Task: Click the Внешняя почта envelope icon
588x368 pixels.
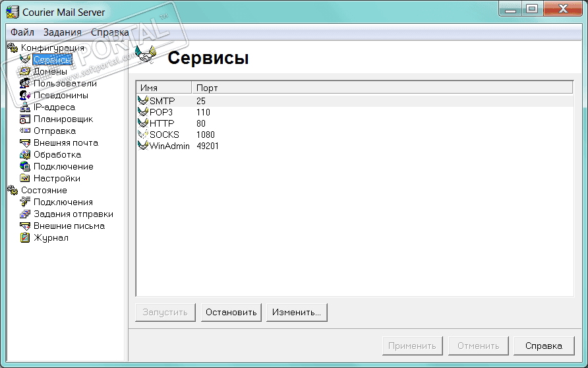Action: [25, 142]
